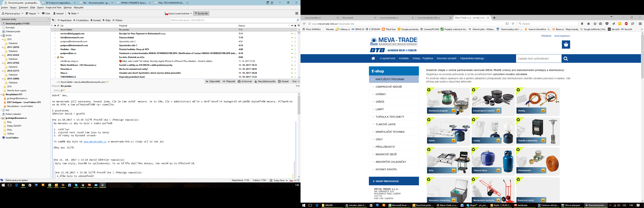Toggle the Nepřečtené quick filter

(65, 20)
